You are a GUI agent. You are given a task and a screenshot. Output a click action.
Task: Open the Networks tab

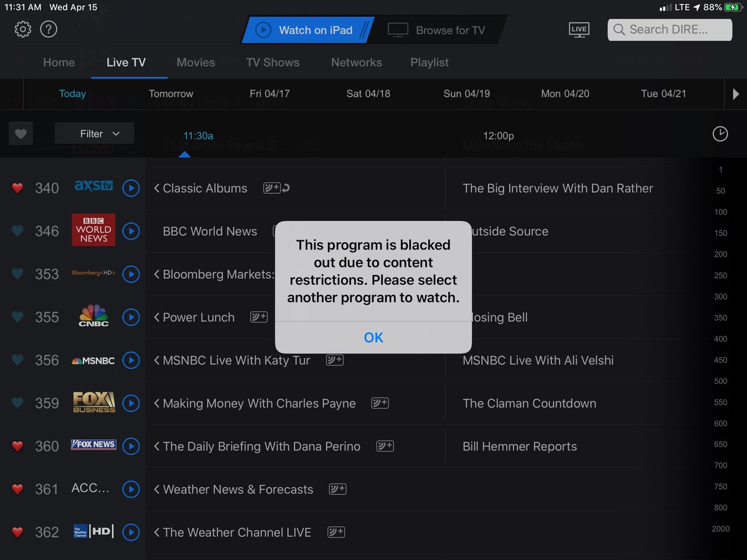pos(357,62)
